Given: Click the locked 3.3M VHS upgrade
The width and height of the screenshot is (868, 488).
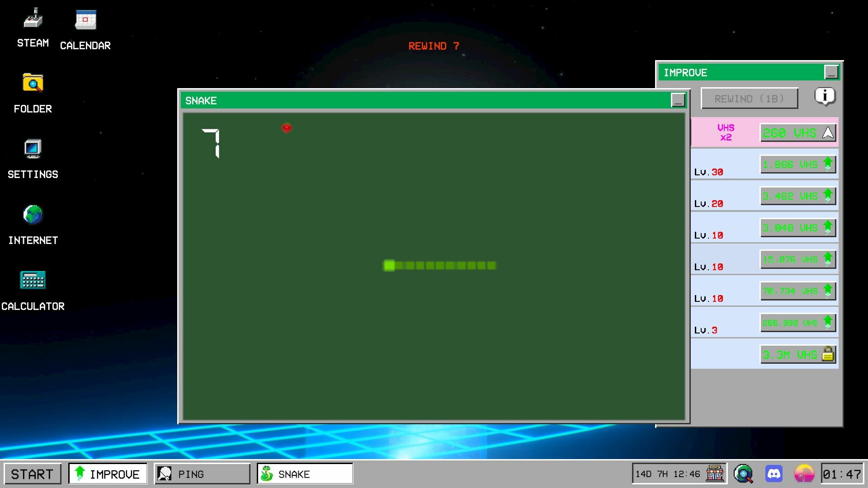Looking at the screenshot, I should (797, 354).
